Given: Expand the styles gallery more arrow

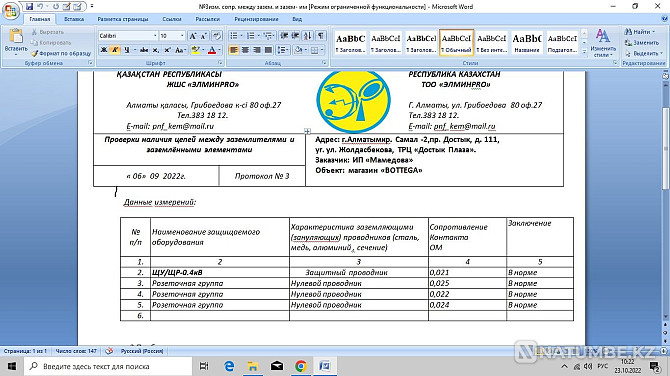Looking at the screenshot, I should [584, 51].
